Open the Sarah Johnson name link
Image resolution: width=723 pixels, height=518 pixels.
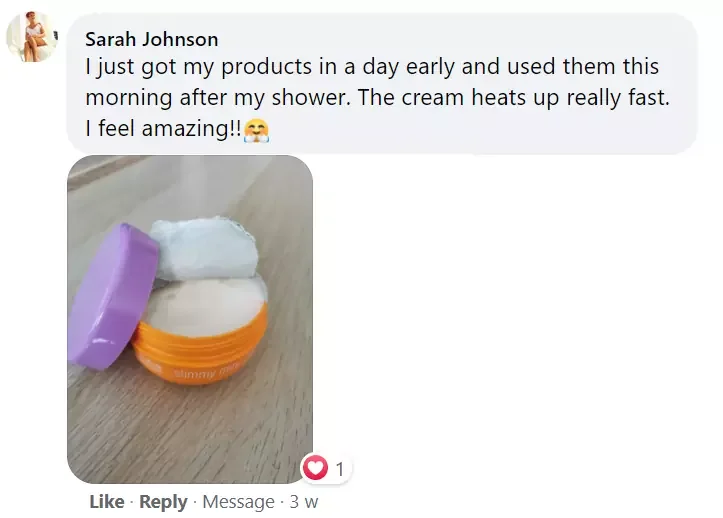(x=152, y=39)
